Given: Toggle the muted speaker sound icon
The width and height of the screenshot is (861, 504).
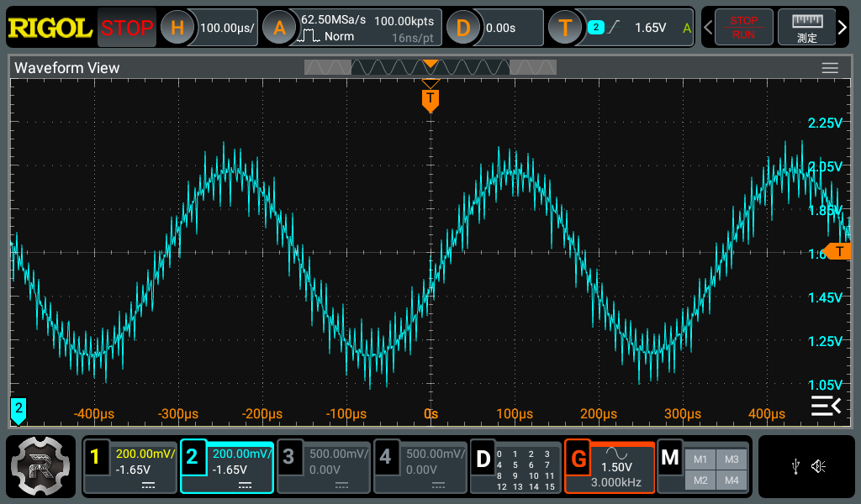Looking at the screenshot, I should (819, 467).
